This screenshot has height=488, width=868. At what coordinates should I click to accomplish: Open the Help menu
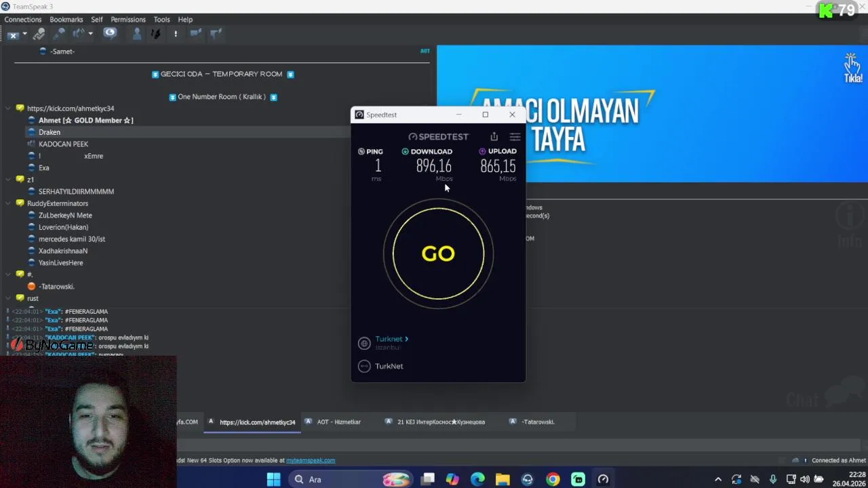pos(185,20)
